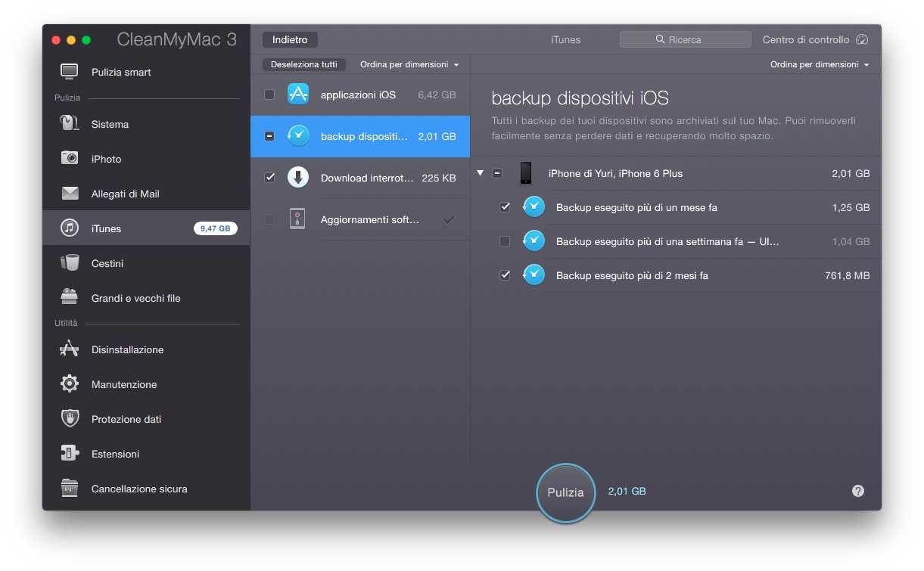This screenshot has width=924, height=571.
Task: Open Pulizia smart monitor icon
Action: pos(70,72)
